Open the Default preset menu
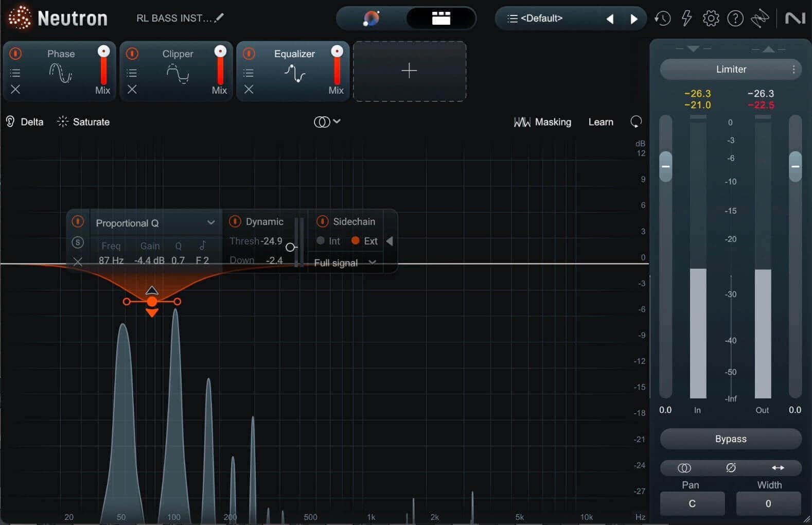 coord(536,19)
